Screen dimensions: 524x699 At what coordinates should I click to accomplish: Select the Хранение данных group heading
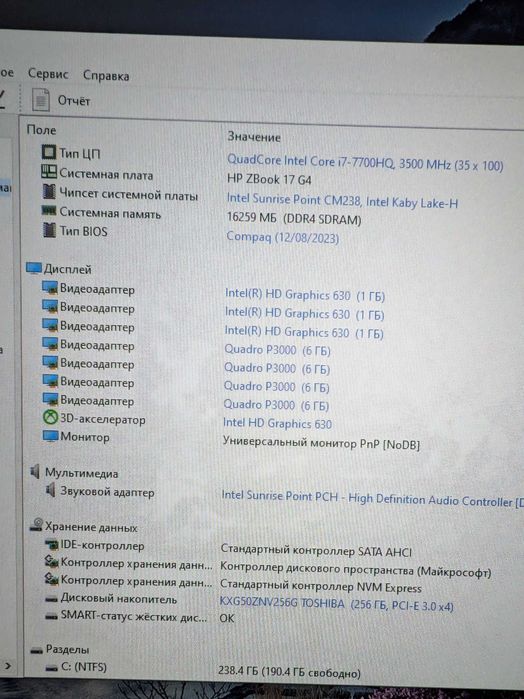coord(91,527)
